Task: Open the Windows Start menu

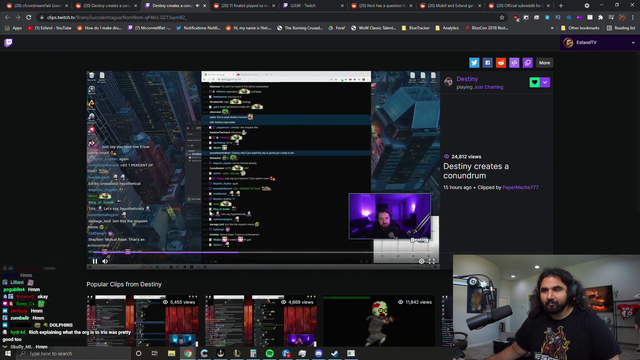Action: click(x=8, y=353)
